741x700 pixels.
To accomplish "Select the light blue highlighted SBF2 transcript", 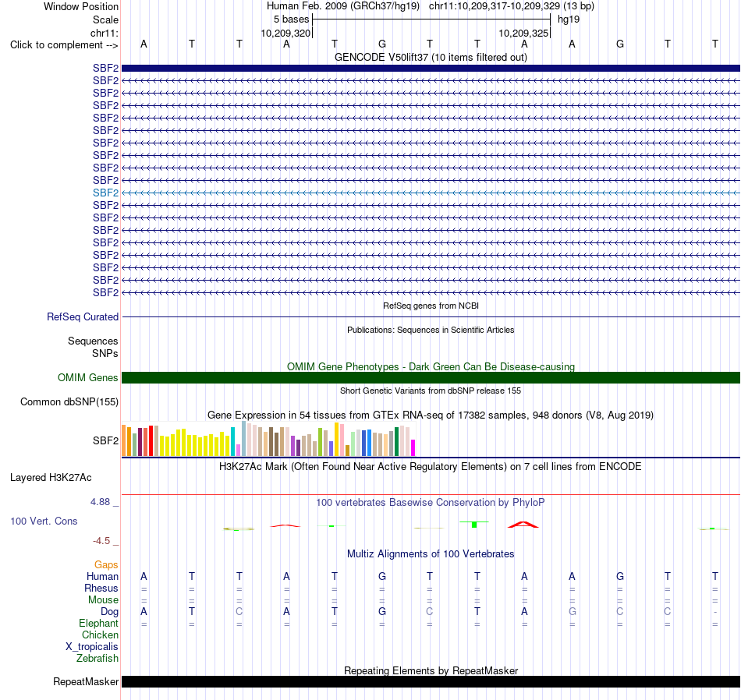I will click(431, 193).
